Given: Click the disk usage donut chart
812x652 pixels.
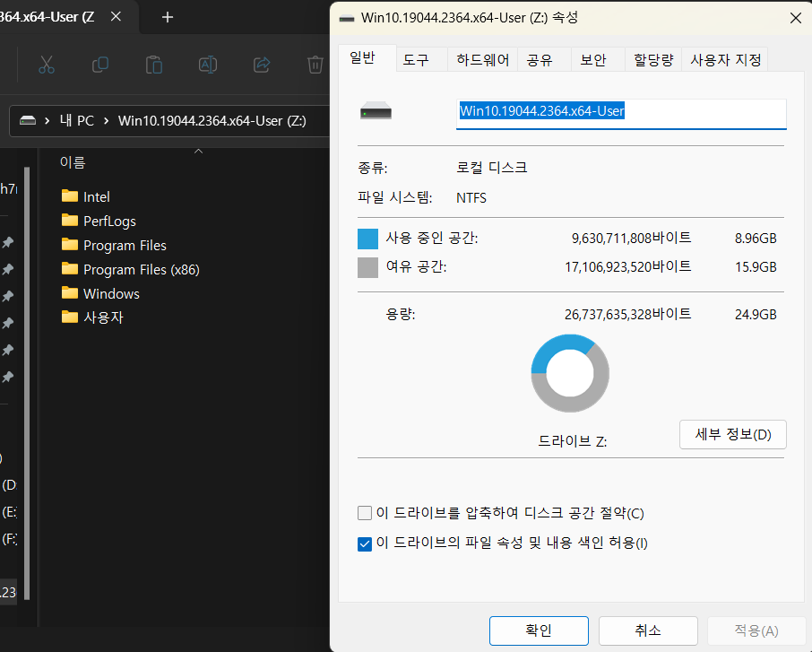Looking at the screenshot, I should click(570, 373).
